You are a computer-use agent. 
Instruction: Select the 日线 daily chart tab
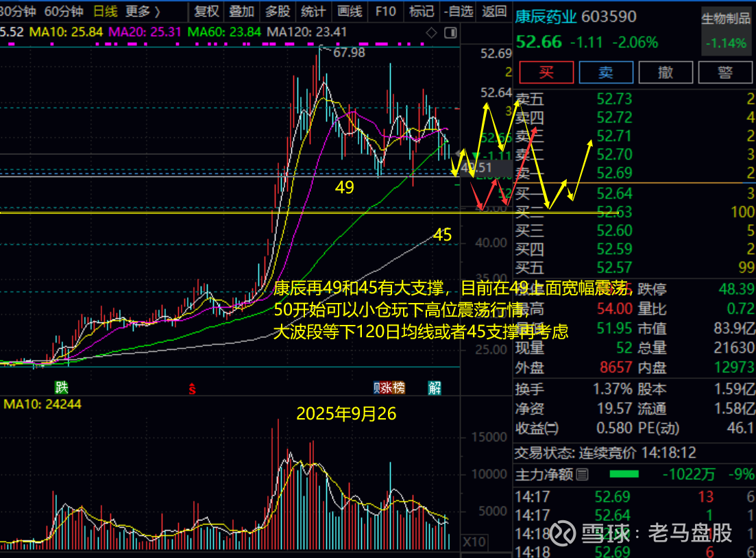coord(105,11)
